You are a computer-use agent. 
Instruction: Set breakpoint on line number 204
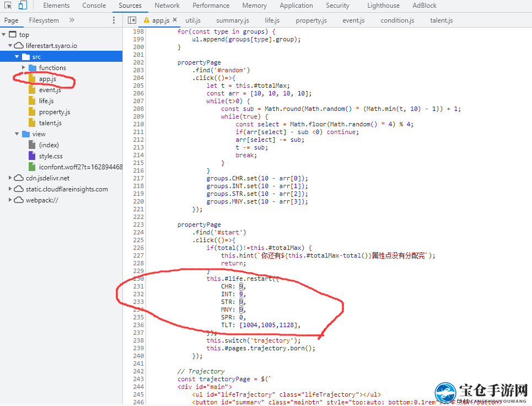[138, 78]
